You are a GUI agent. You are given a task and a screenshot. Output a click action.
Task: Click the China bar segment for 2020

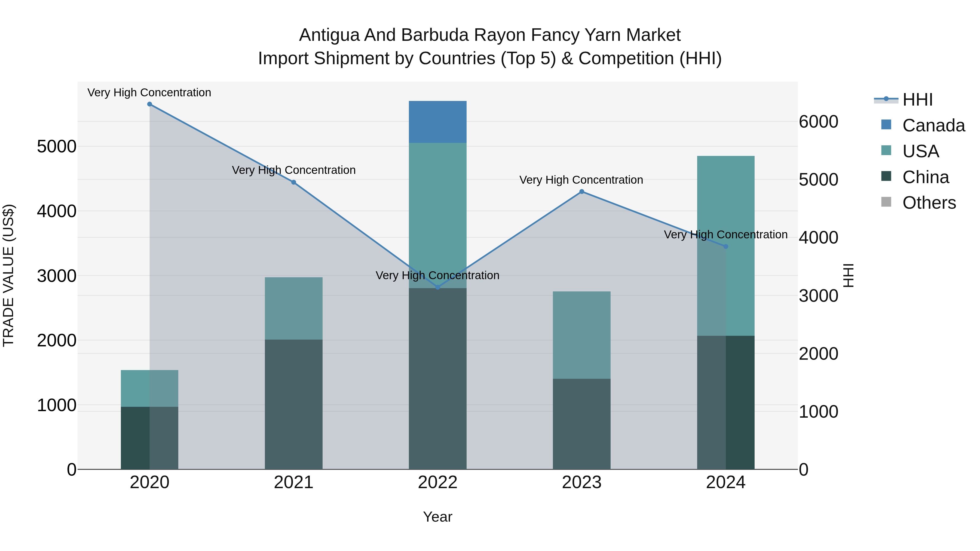[x=149, y=438]
